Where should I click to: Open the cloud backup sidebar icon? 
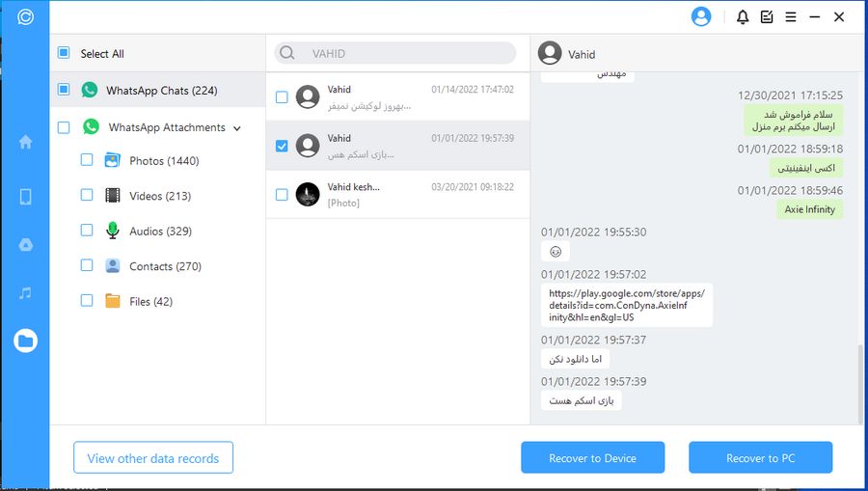[25, 245]
